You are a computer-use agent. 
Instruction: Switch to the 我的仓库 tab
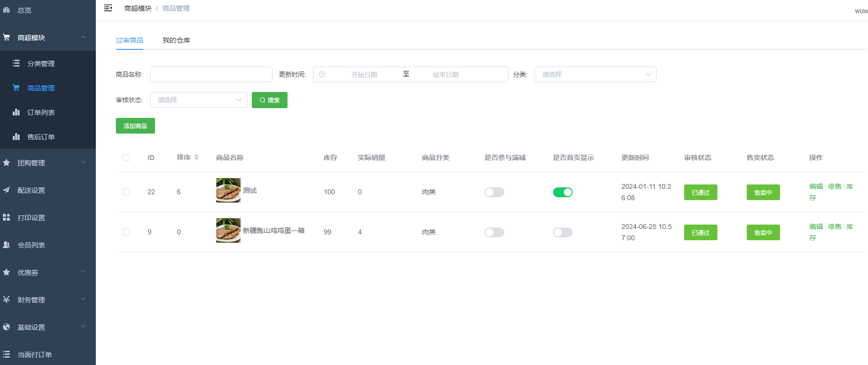click(x=176, y=40)
